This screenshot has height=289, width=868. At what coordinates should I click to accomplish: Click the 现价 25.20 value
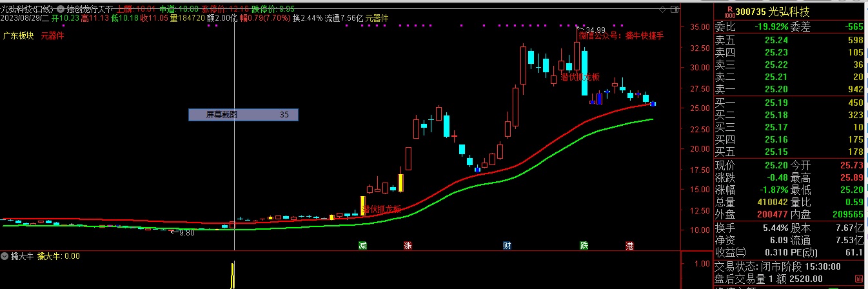(776, 165)
